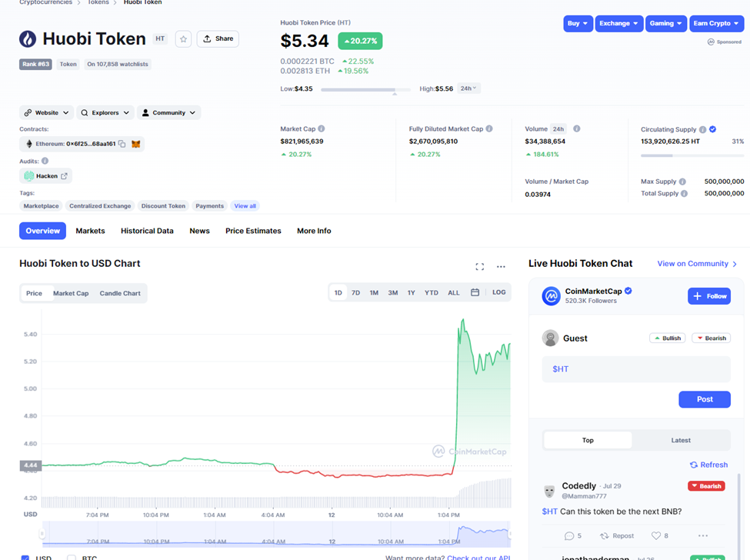Open View on Community link
Viewport: 750px width, 560px height.
697,264
